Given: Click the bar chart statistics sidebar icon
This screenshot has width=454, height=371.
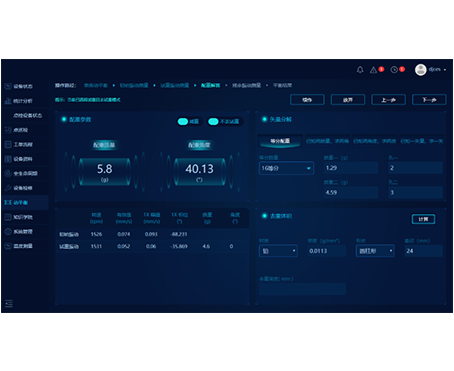Looking at the screenshot, I should (8, 101).
